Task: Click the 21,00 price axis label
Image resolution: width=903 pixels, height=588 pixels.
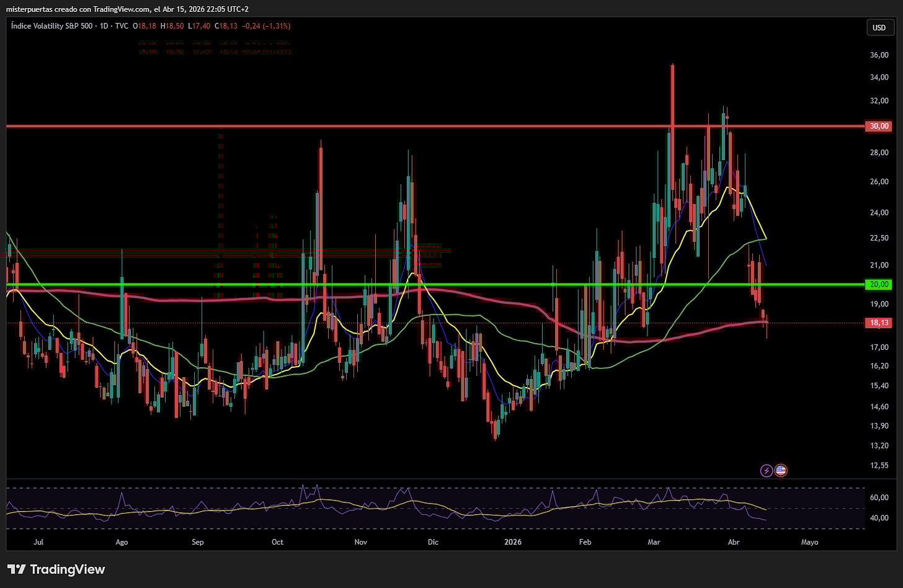Action: pyautogui.click(x=879, y=265)
